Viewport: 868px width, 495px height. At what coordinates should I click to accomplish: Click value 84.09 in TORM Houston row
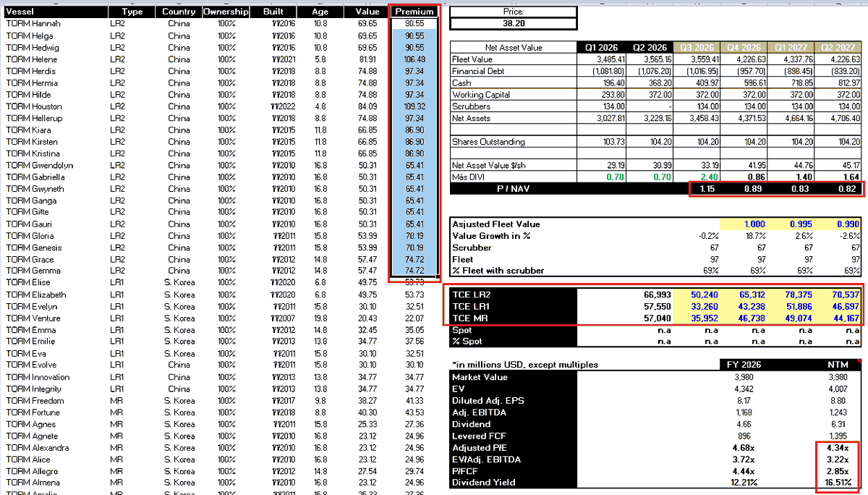367,106
